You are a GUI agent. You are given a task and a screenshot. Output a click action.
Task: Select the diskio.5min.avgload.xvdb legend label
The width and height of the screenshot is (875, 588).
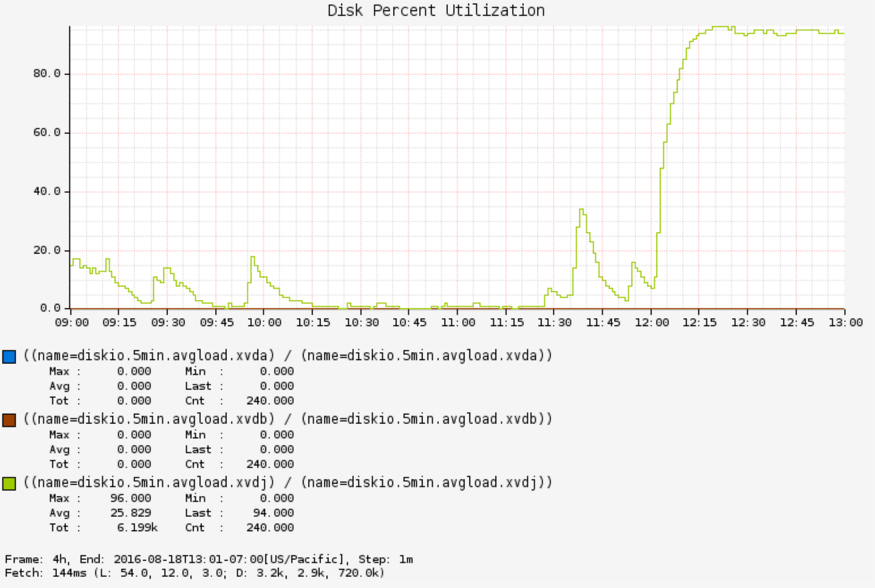pos(287,419)
